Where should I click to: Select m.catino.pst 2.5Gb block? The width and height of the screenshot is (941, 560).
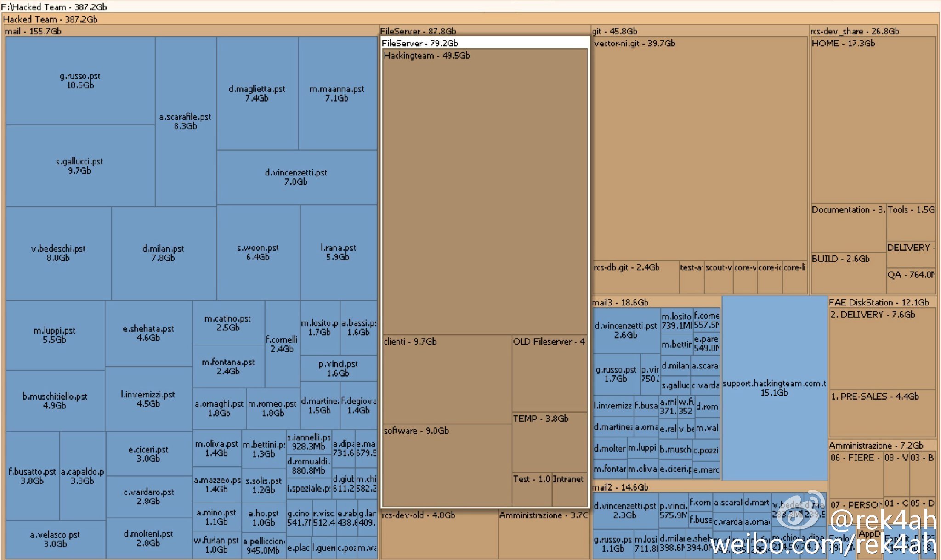228,323
